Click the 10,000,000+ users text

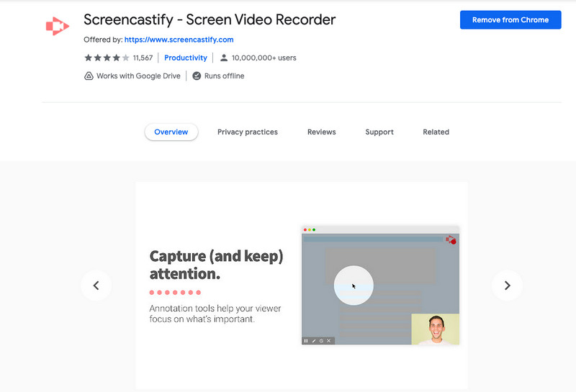(264, 58)
